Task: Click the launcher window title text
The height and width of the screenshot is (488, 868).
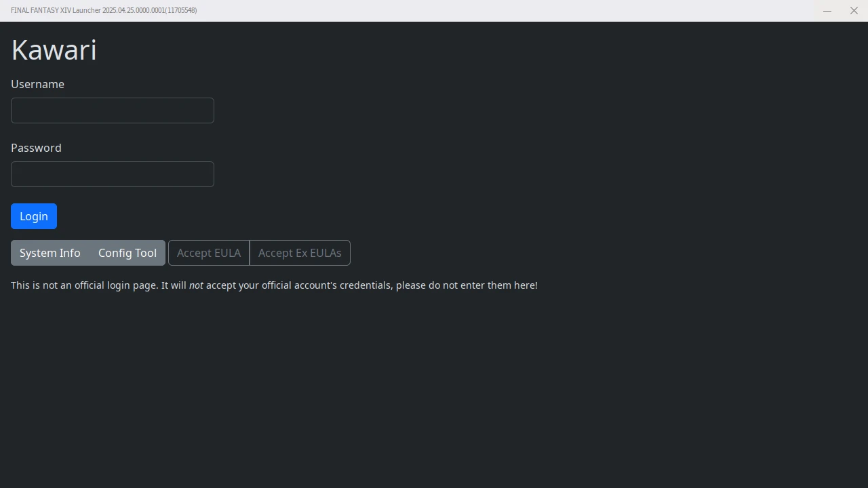Action: [104, 11]
